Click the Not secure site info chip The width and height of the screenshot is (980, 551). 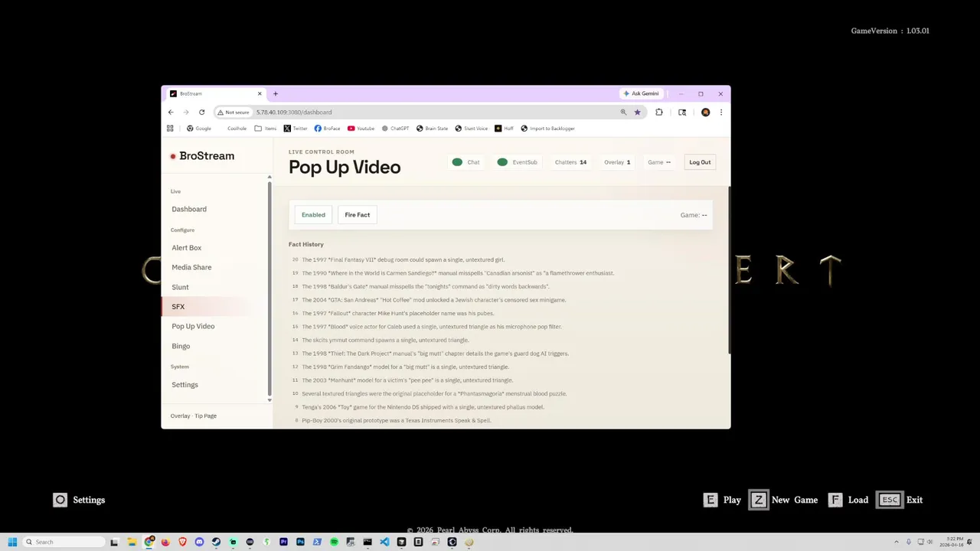(x=234, y=112)
